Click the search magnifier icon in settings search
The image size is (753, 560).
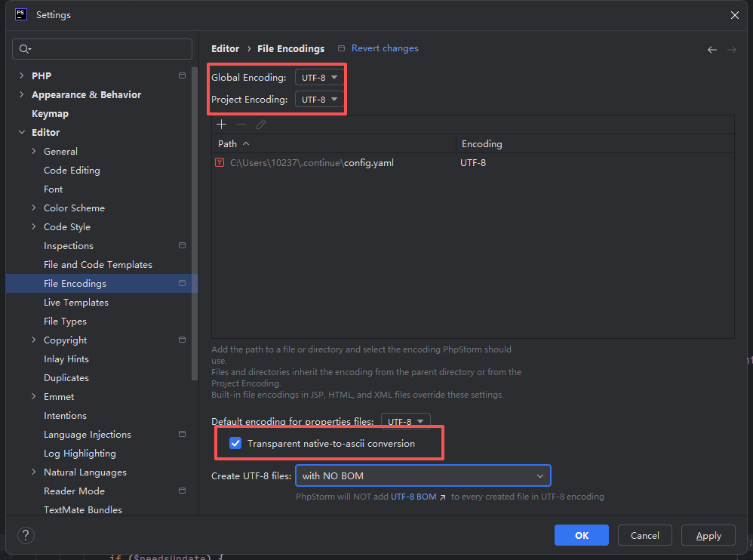click(24, 49)
